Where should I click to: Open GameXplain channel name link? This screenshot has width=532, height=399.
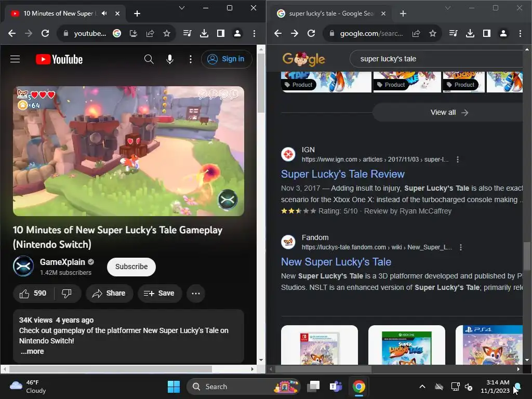click(62, 262)
